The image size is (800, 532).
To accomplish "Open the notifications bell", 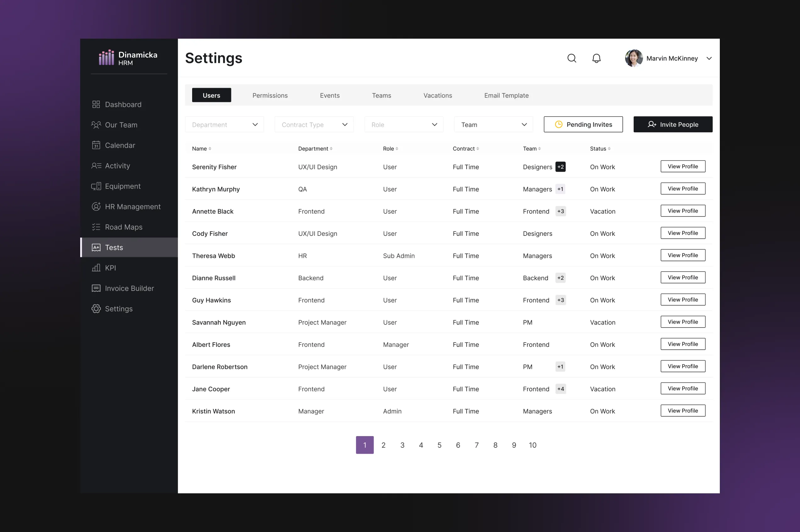I will tap(596, 58).
